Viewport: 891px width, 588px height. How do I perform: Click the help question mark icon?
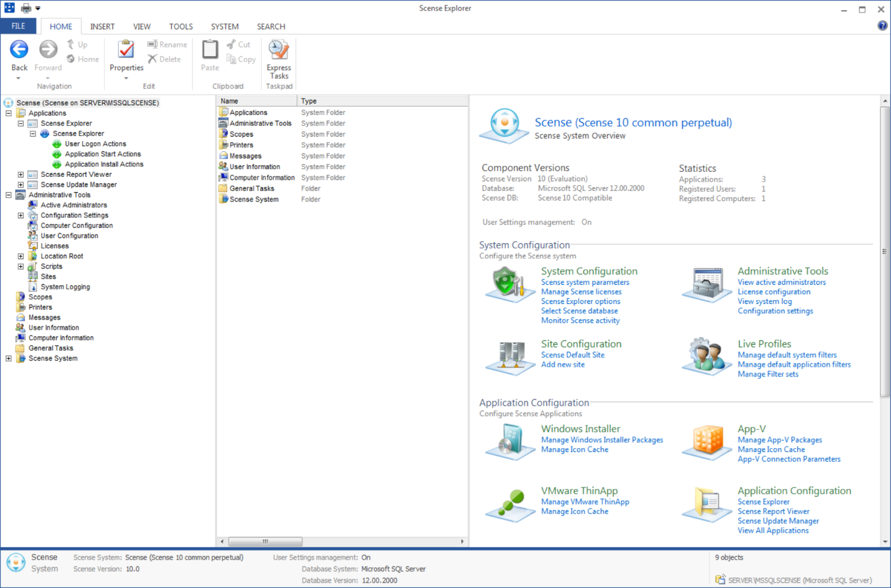(882, 26)
